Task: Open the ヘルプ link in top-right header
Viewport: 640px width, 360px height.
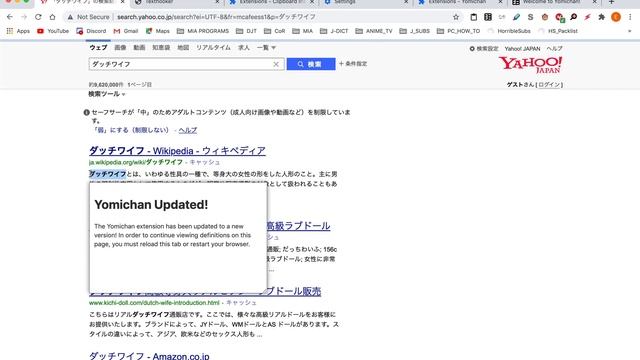Action: [554, 49]
